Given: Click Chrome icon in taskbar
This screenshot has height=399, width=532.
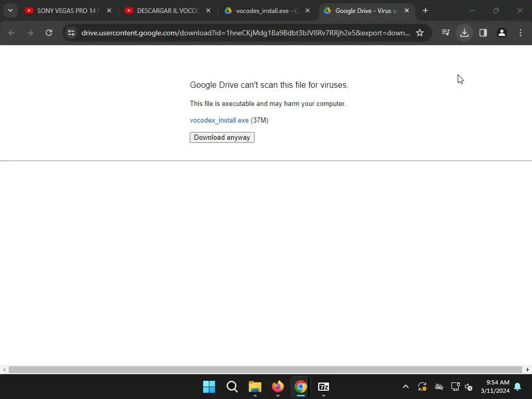Looking at the screenshot, I should coord(301,387).
